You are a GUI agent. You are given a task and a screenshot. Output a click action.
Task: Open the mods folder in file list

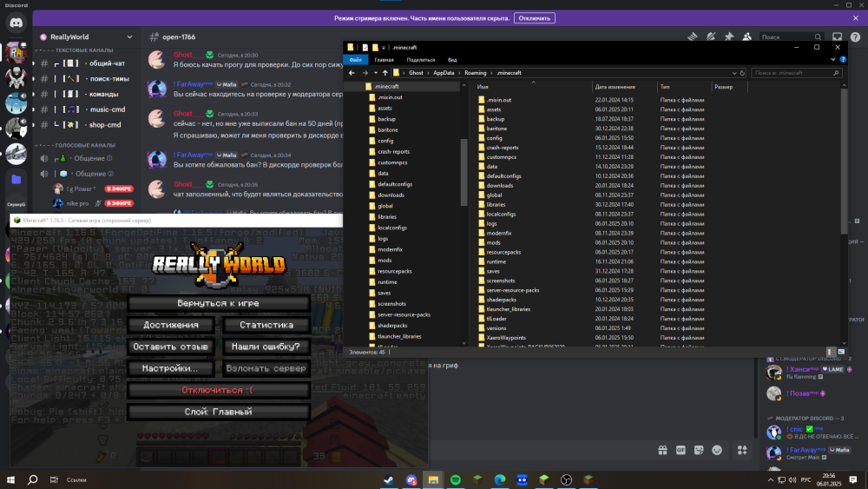(x=494, y=242)
